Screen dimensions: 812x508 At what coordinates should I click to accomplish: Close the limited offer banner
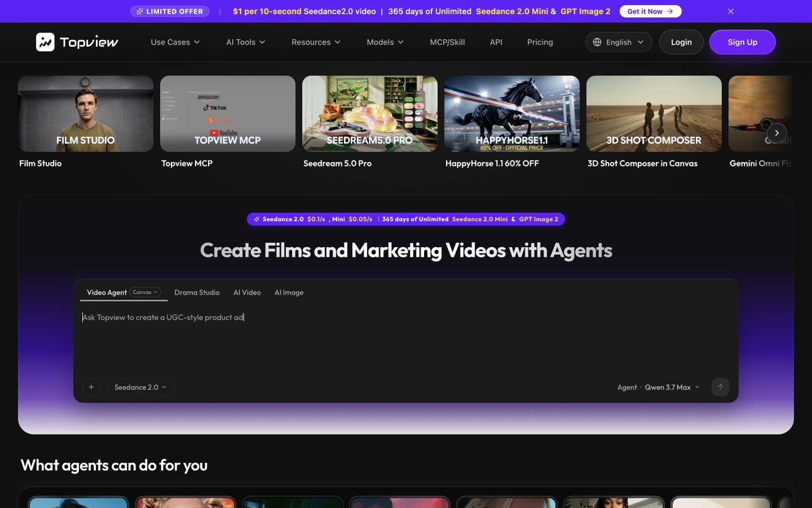pyautogui.click(x=731, y=11)
